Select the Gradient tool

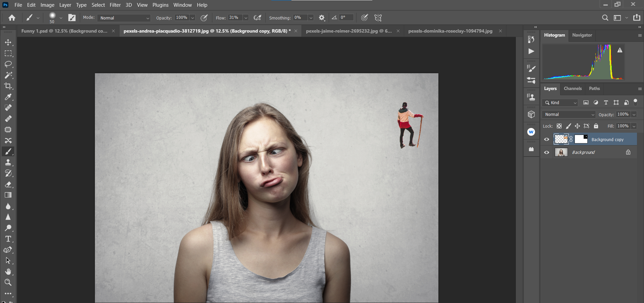(x=8, y=195)
